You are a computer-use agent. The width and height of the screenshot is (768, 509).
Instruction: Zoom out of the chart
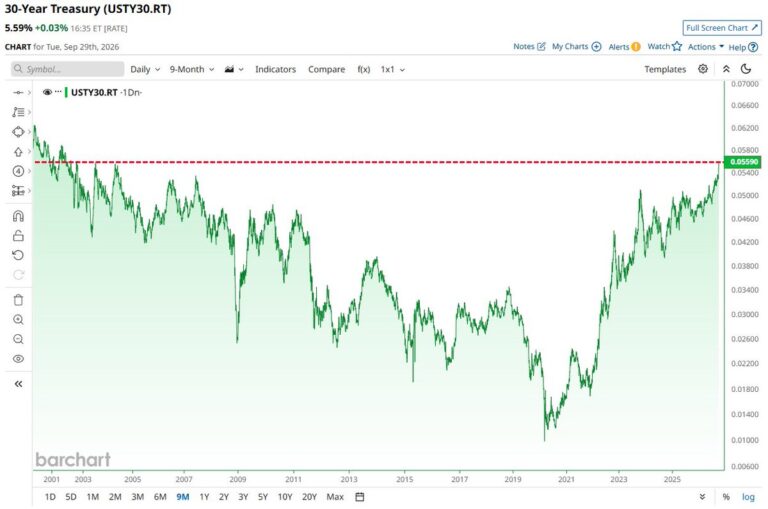[x=18, y=339]
